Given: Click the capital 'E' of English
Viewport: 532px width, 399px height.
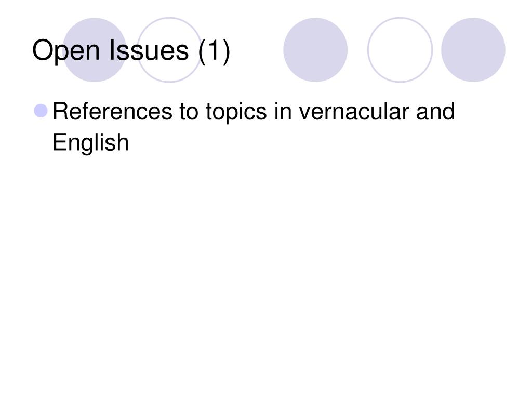Looking at the screenshot, I should 59,142.
